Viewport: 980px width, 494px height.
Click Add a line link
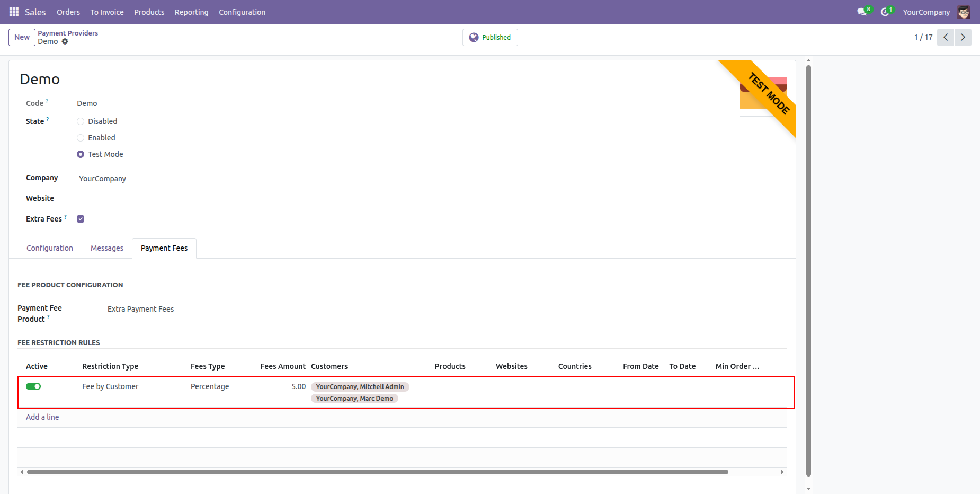42,417
